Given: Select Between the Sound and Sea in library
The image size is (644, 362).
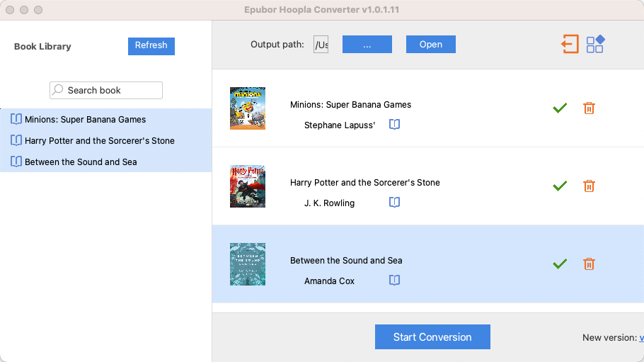Looking at the screenshot, I should 106,162.
